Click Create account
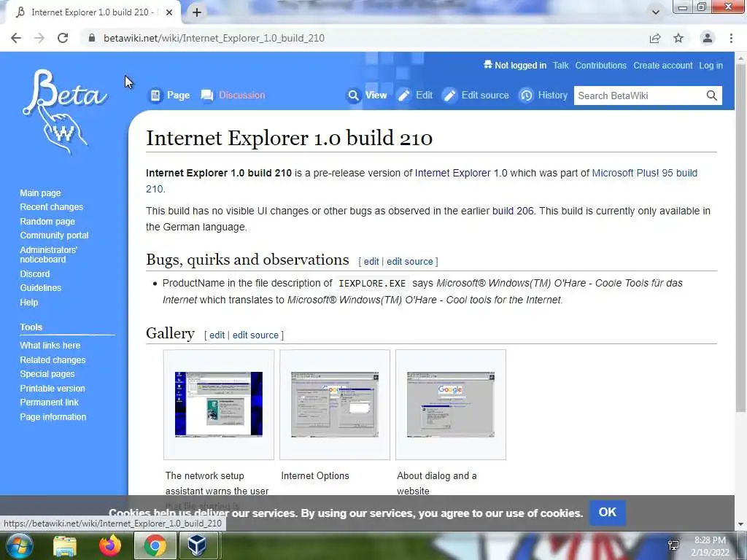This screenshot has height=560, width=747. coord(662,66)
